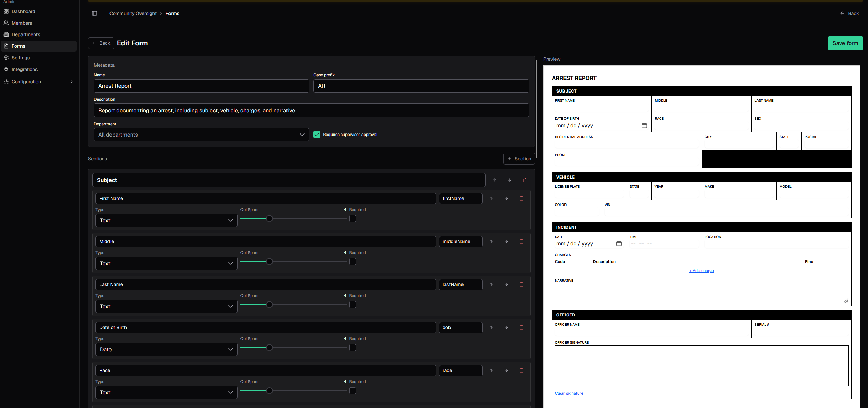This screenshot has height=408, width=868.
Task: Click the Subject section title field
Action: (x=289, y=180)
